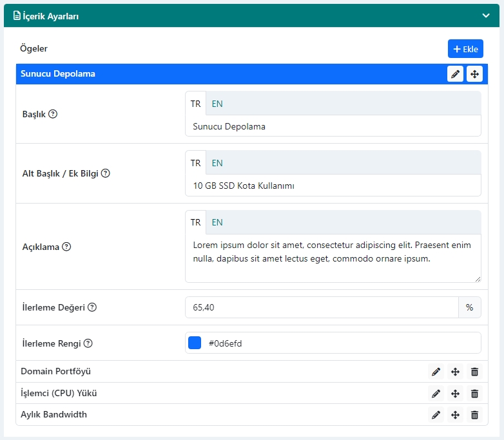Delete the Domain Portföyü item
The image size is (504, 440).
click(474, 372)
